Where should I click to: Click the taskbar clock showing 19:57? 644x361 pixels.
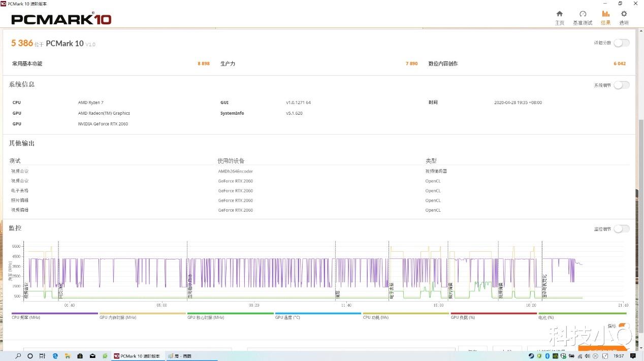tap(619, 356)
